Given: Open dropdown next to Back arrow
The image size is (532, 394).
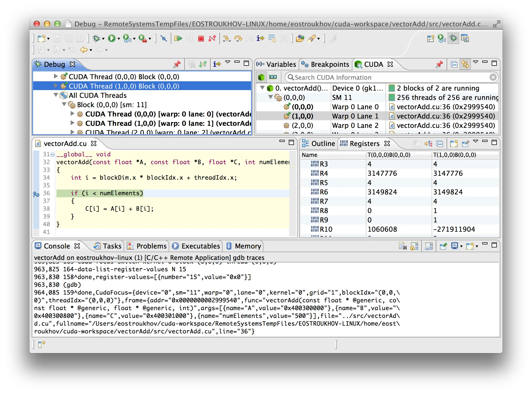Looking at the screenshot, I should (91, 50).
